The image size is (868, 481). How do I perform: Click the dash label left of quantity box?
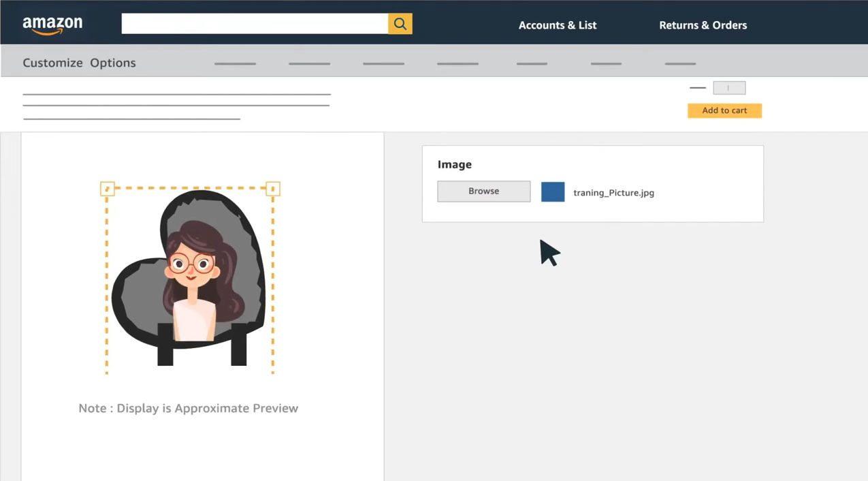[698, 88]
